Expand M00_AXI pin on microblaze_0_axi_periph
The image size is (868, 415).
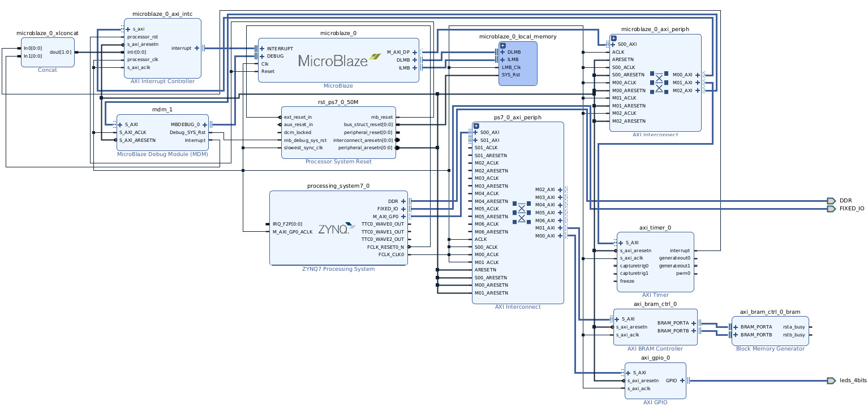(x=697, y=75)
